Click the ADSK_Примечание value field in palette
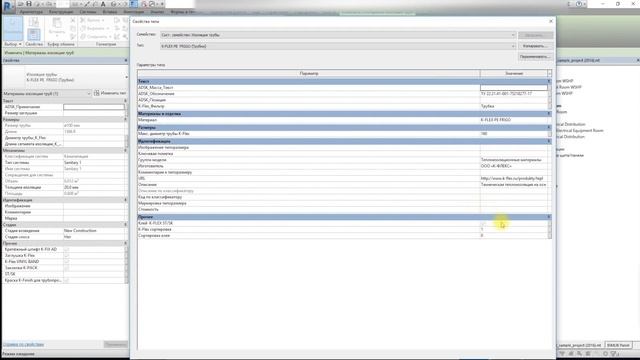This screenshot has width=640, height=360. click(x=94, y=107)
